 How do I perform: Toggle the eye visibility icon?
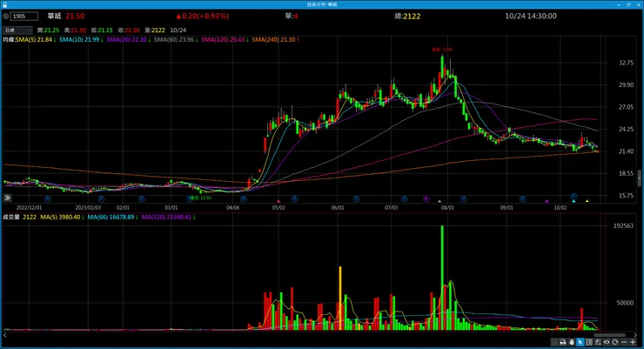(x=607, y=342)
